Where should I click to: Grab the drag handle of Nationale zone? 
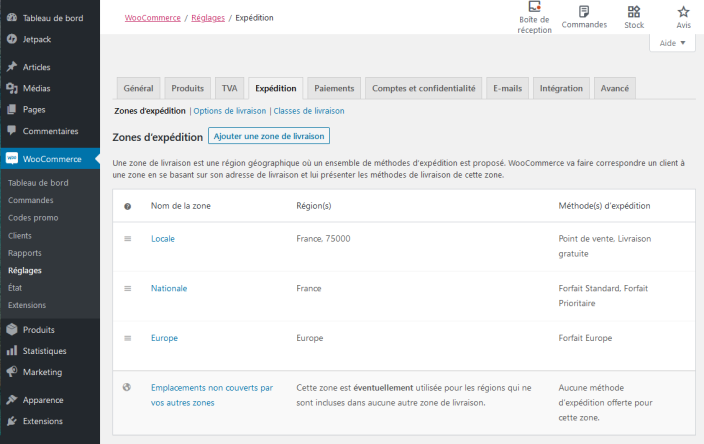(x=128, y=289)
